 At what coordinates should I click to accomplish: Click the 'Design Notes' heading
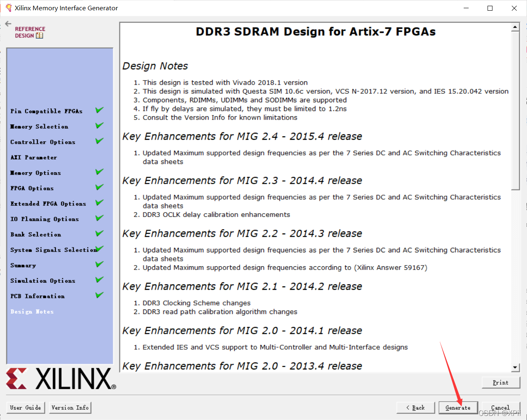coord(155,66)
